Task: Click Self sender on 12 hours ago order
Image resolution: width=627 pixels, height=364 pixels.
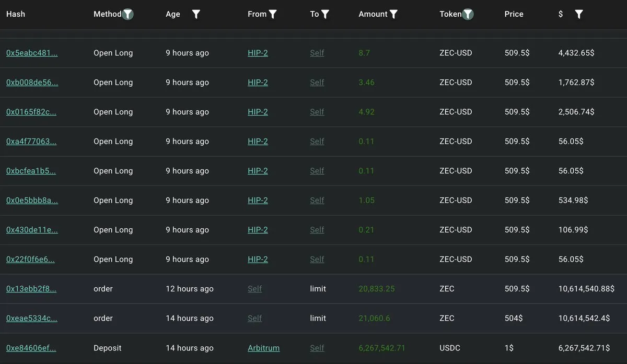Action: [x=255, y=289]
